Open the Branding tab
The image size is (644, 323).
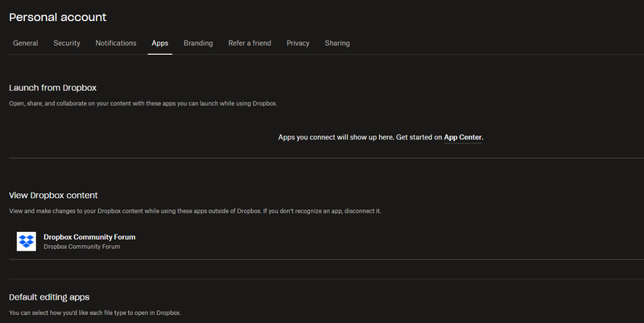point(198,43)
